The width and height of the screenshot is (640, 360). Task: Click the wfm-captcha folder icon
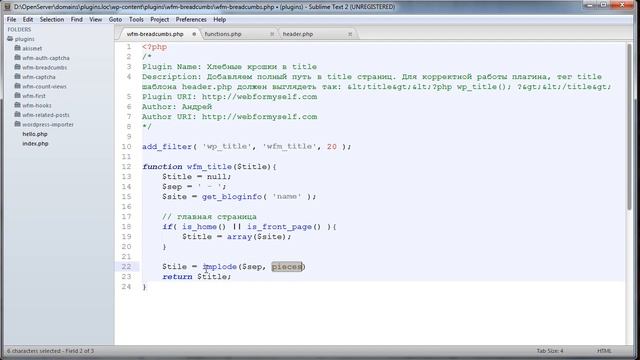tap(18, 77)
